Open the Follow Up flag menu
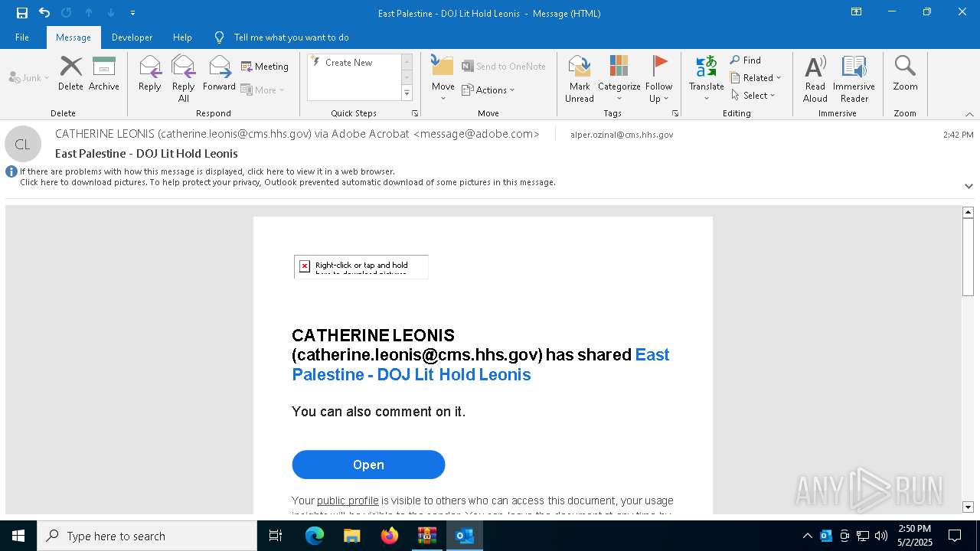This screenshot has width=980, height=551. click(x=658, y=79)
